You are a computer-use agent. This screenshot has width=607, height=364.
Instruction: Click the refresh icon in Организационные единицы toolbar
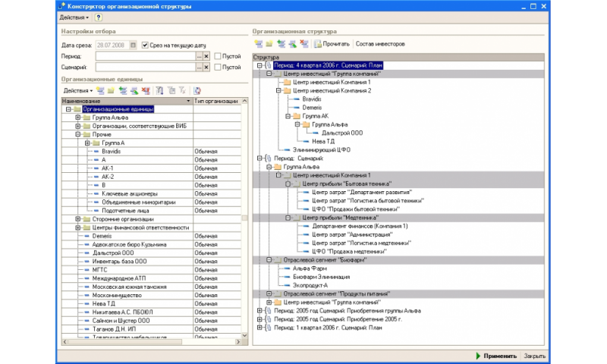click(x=197, y=90)
